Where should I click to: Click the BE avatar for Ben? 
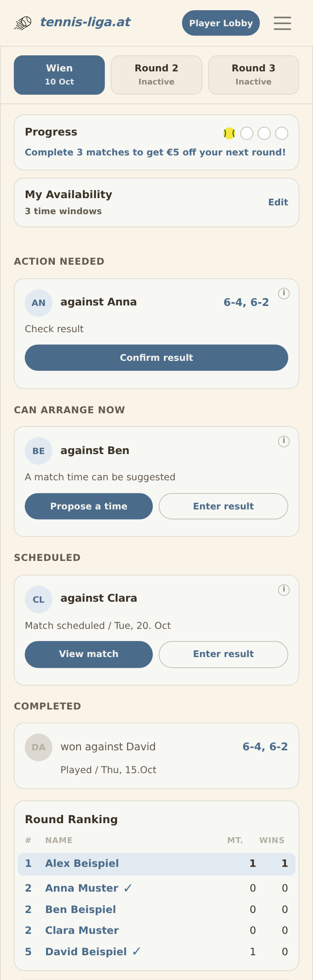38,451
